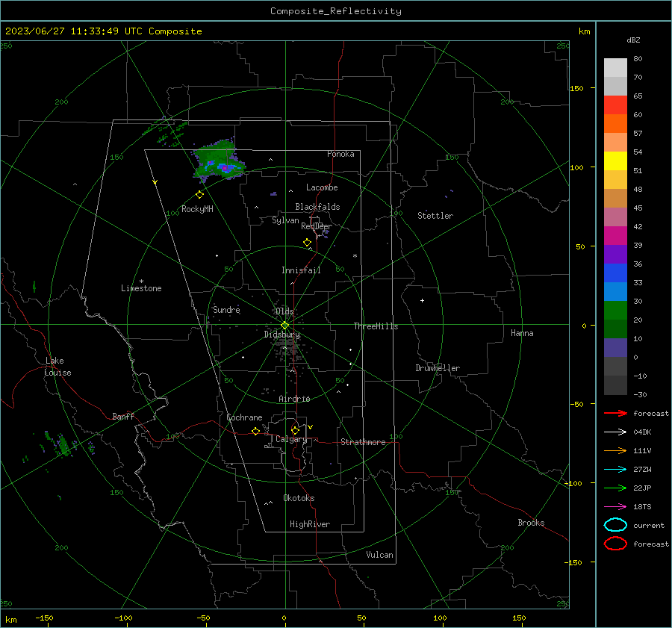Click the cyan current ellipse icon

tap(615, 525)
